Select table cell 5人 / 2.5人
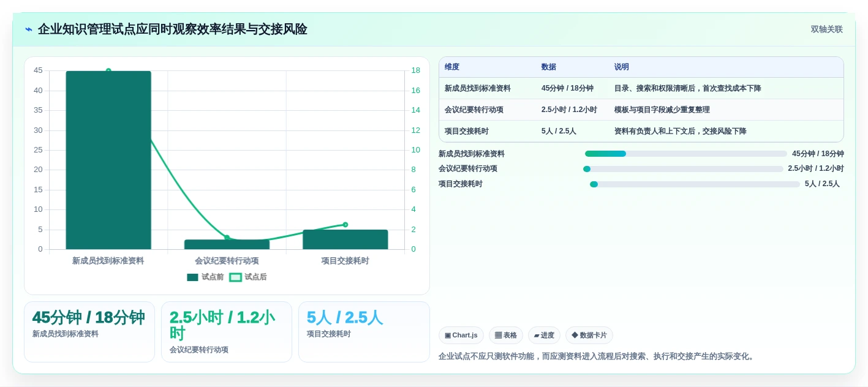Image resolution: width=868 pixels, height=387 pixels. pos(559,131)
